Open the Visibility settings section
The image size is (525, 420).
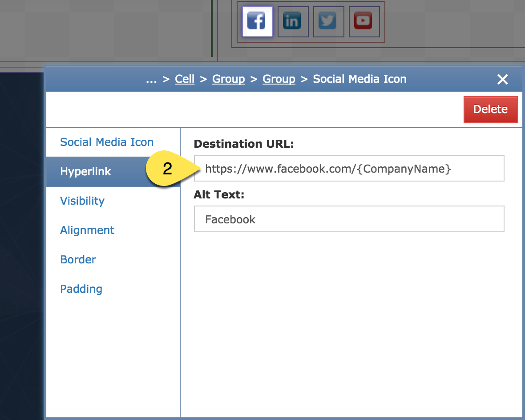(82, 201)
